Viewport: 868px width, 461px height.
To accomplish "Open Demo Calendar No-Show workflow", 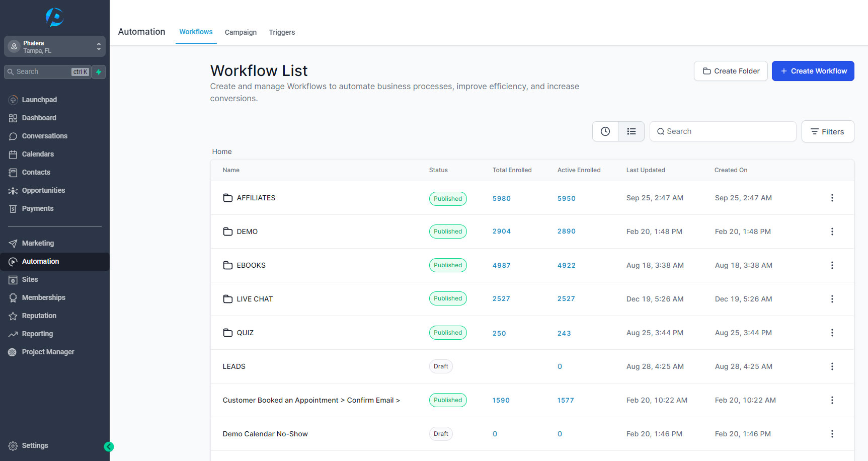I will pyautogui.click(x=265, y=434).
